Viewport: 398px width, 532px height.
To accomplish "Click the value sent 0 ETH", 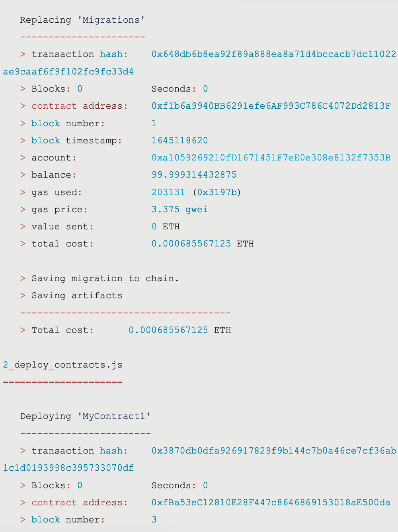I will (x=166, y=227).
